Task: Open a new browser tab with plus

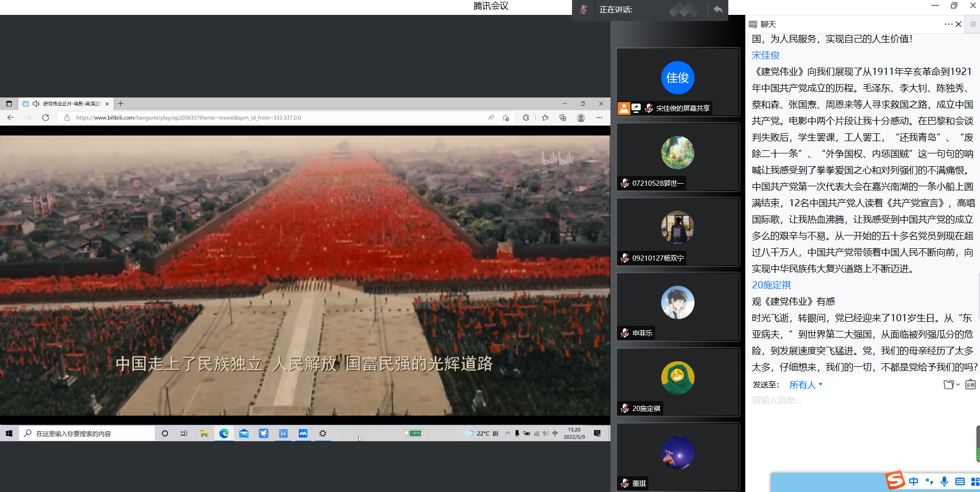Action: pos(121,104)
